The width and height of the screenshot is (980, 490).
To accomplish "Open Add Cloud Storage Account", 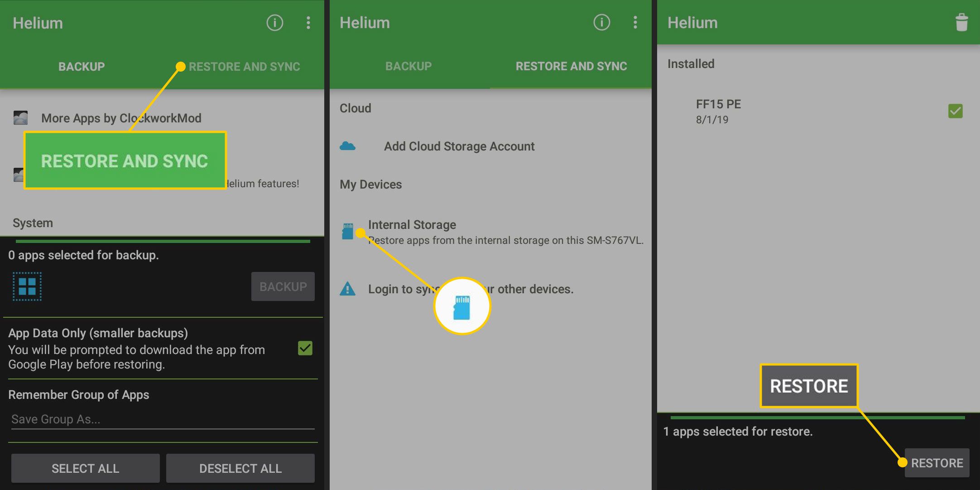I will click(x=490, y=146).
